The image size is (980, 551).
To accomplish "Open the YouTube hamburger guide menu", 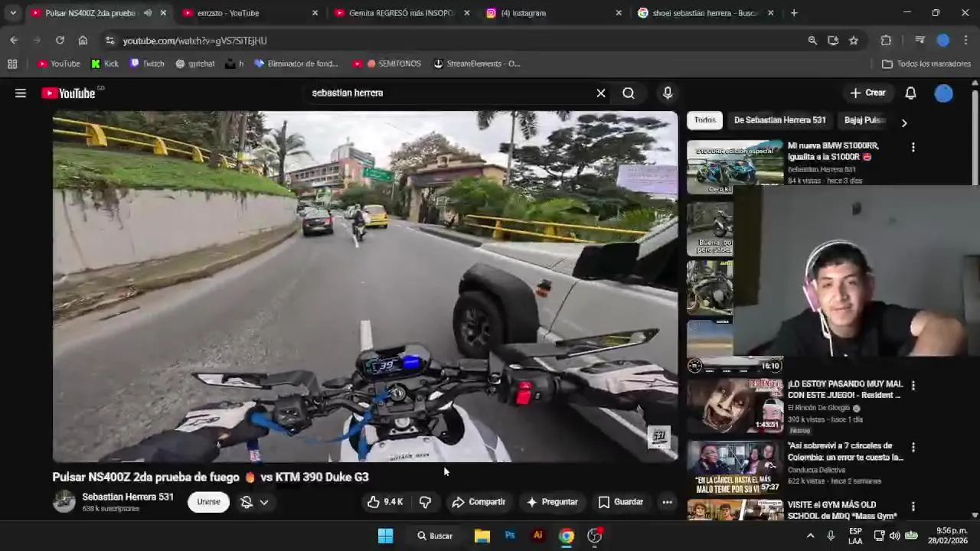I will tap(21, 93).
